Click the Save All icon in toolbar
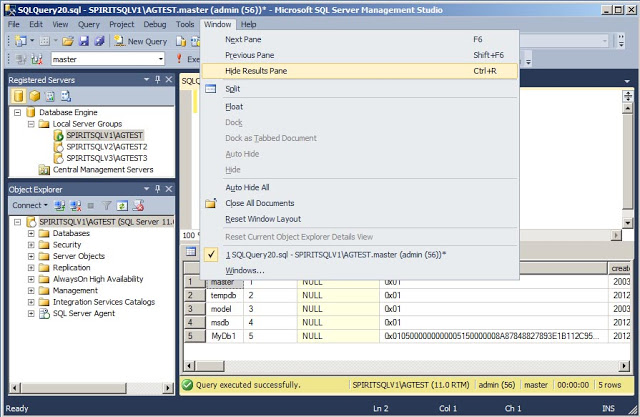This screenshot has height=417, width=640. [x=99, y=41]
